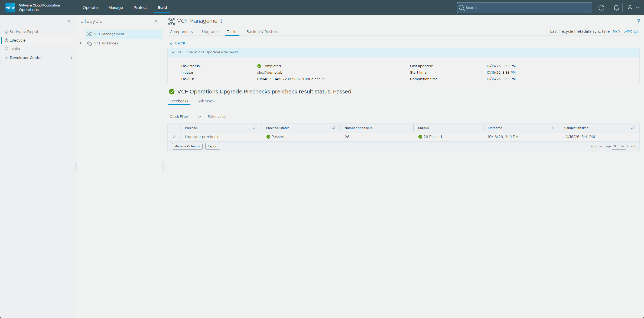Sort by Precheck column

click(255, 128)
